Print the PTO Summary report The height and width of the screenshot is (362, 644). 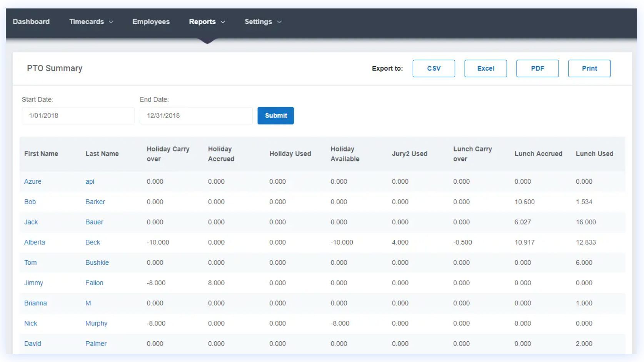coord(589,68)
